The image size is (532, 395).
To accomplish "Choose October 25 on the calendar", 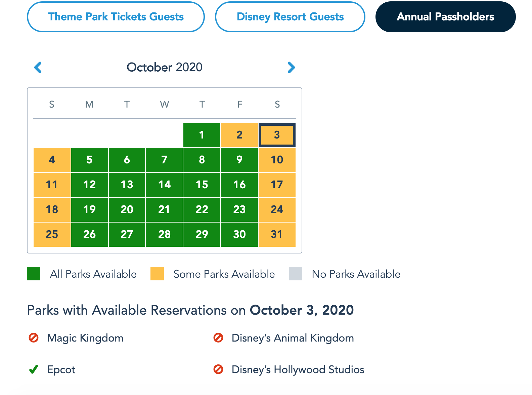I will 52,235.
